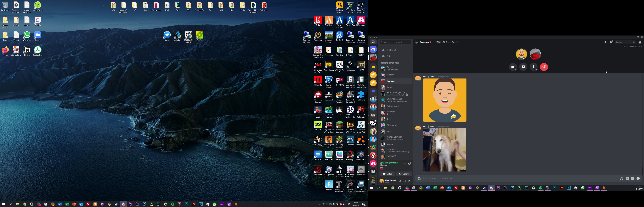Open the emoji picker in message bar
644x207 pixels.
[638, 179]
